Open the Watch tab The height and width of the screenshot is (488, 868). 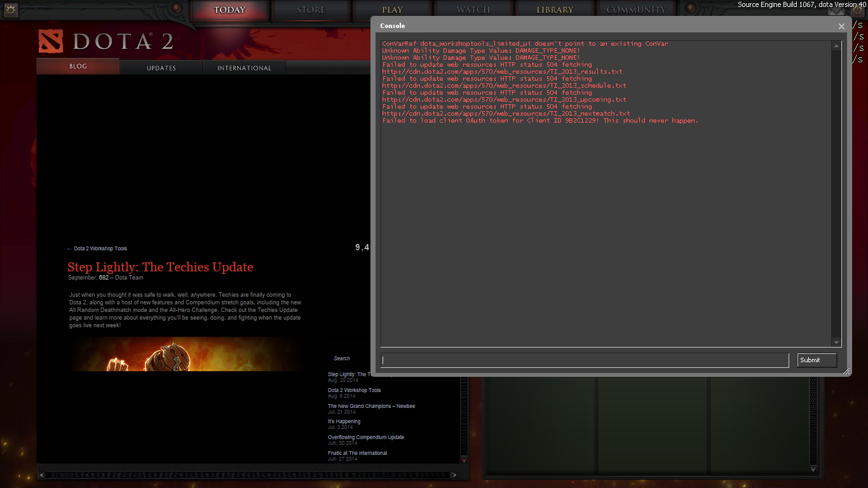(x=473, y=10)
